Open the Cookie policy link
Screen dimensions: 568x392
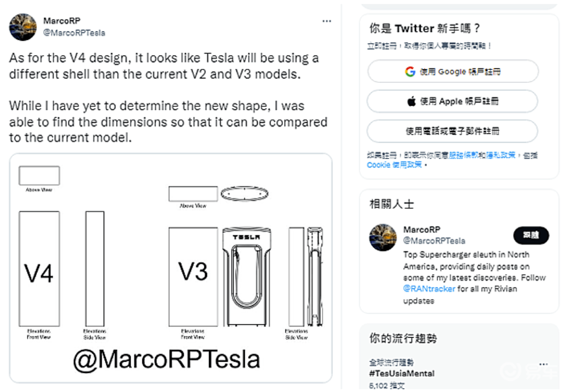coord(394,165)
